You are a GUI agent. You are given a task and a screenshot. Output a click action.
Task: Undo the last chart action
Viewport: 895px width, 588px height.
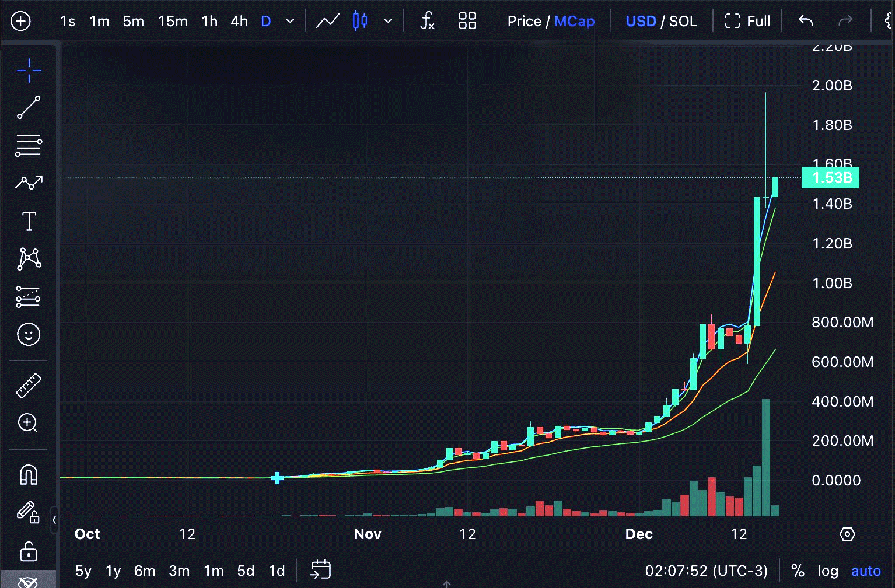[x=806, y=22]
